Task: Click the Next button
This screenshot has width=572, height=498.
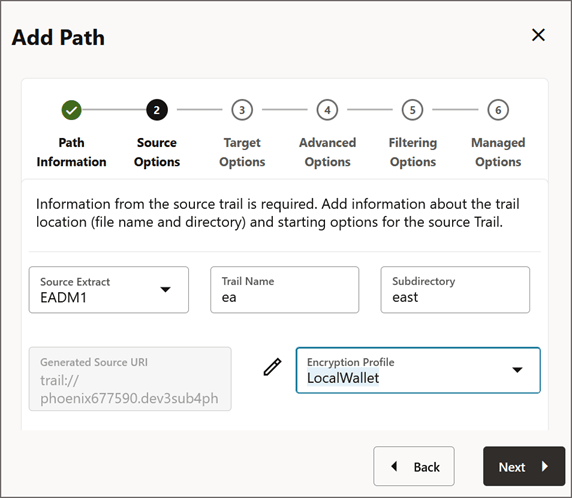Action: pos(524,466)
